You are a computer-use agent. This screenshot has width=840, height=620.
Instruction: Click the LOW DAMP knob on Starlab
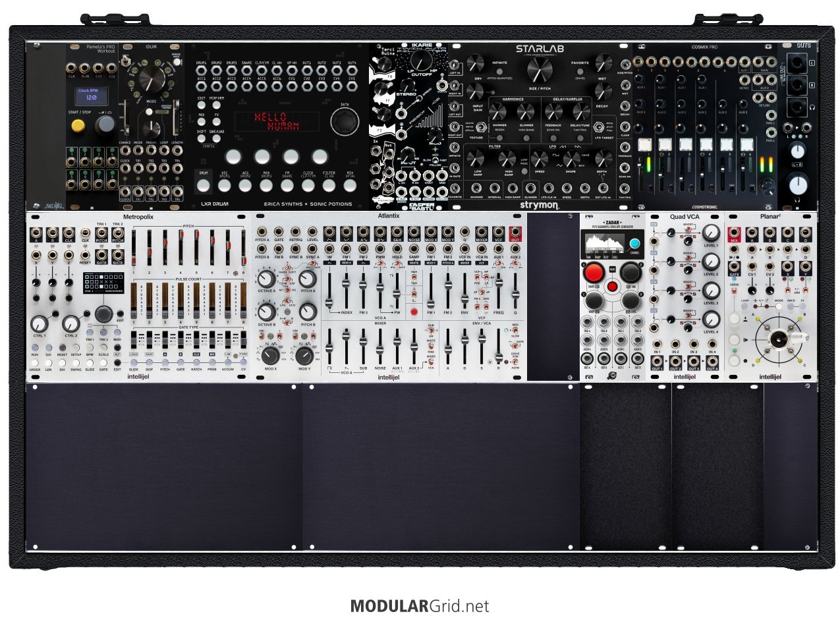pyautogui.click(x=475, y=158)
